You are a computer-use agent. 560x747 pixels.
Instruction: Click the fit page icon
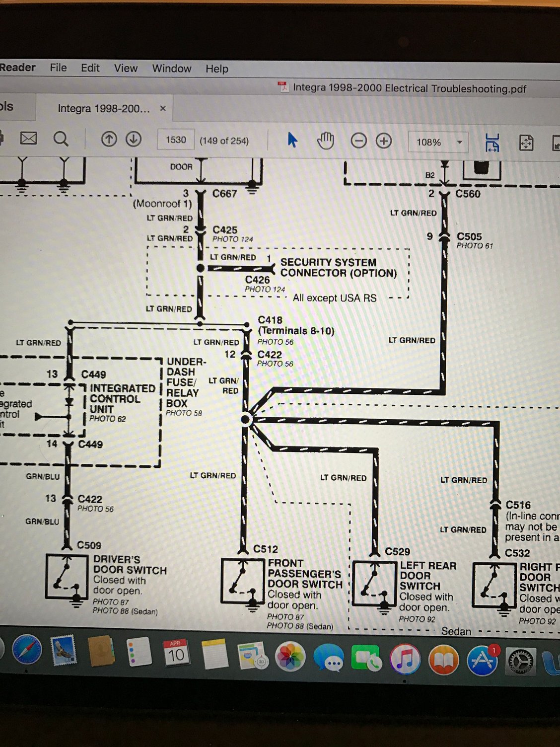526,144
